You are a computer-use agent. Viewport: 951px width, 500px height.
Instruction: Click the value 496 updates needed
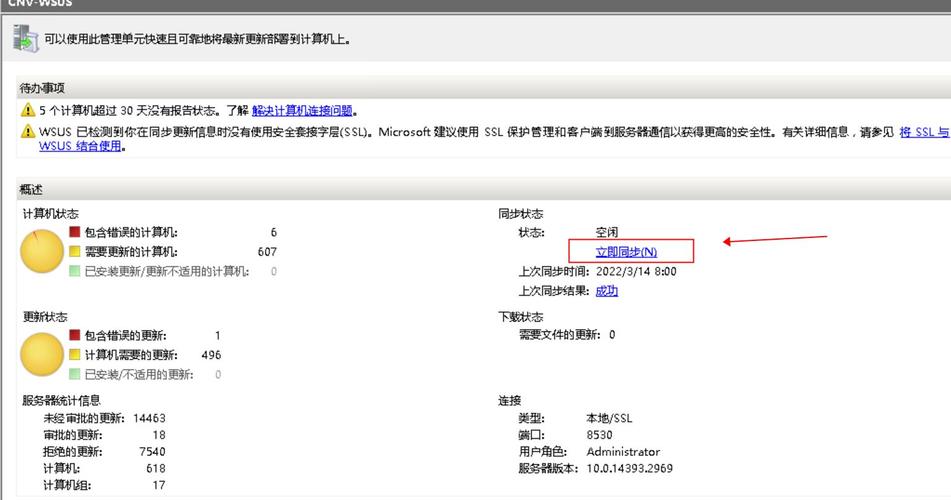(x=211, y=355)
